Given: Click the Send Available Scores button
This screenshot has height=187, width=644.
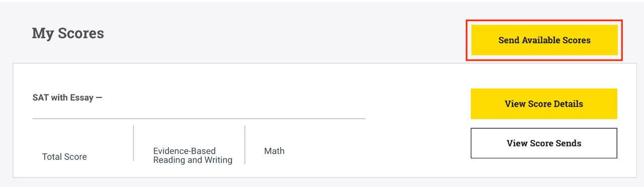Looking at the screenshot, I should (544, 40).
